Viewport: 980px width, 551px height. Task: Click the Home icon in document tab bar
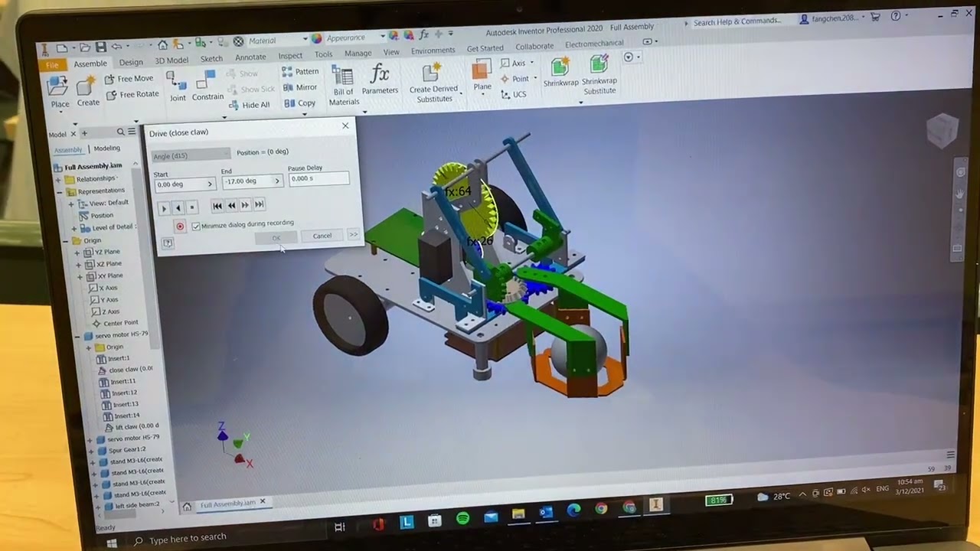tap(187, 507)
